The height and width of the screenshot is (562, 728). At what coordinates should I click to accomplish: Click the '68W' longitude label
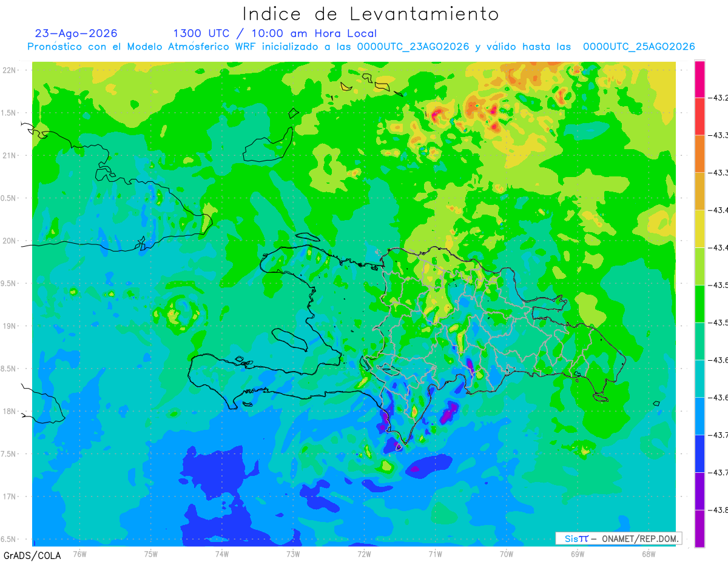tap(648, 554)
